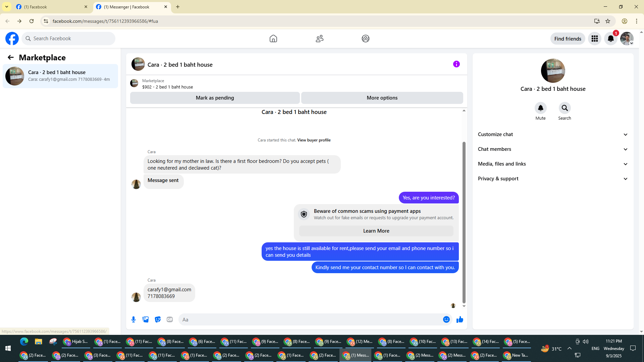Open the Friends icon in top navigation
This screenshot has height=362, width=644.
pyautogui.click(x=320, y=39)
